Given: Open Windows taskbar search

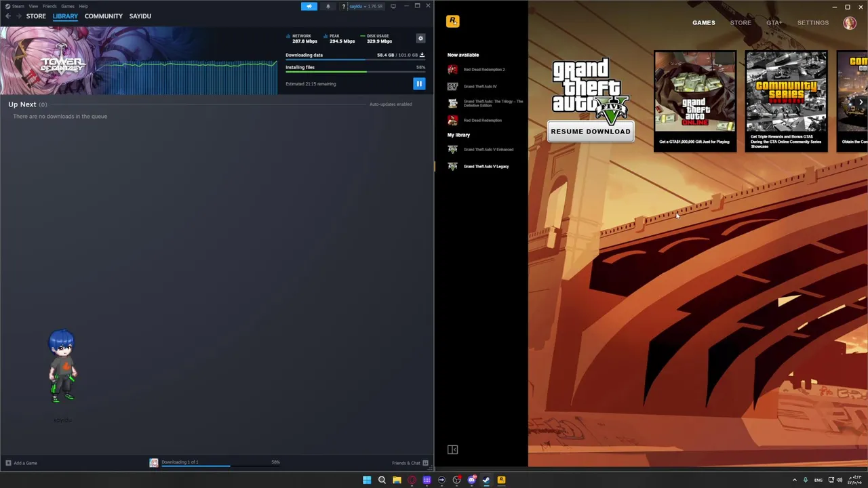Looking at the screenshot, I should (x=382, y=480).
